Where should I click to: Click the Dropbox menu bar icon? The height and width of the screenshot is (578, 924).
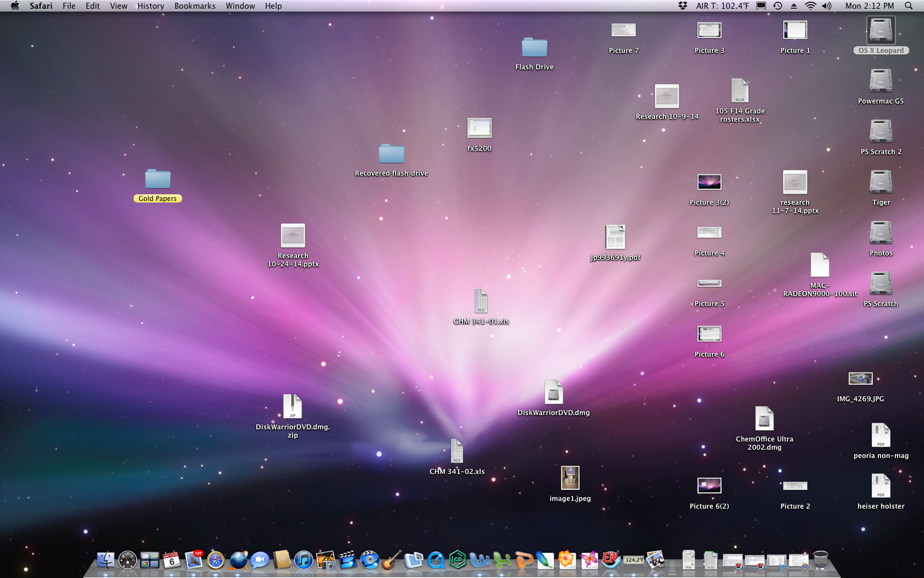[683, 6]
